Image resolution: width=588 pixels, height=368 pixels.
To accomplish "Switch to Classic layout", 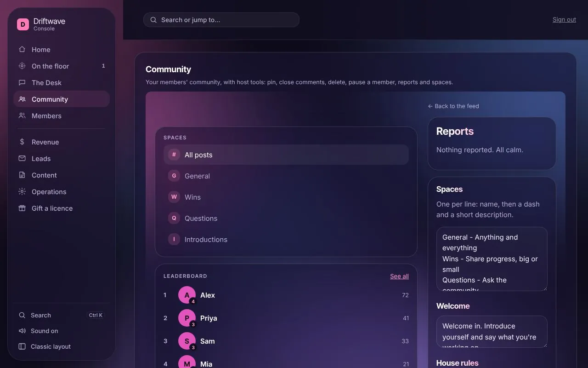I will point(62,346).
